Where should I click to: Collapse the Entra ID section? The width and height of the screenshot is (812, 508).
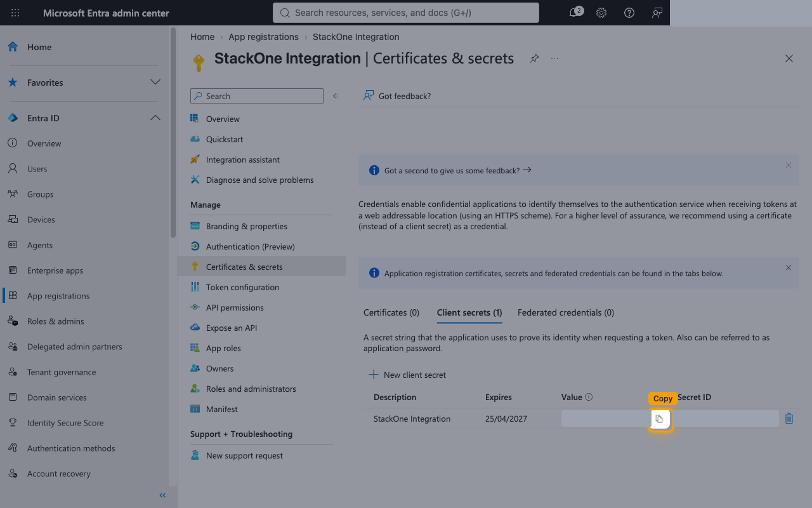click(155, 118)
